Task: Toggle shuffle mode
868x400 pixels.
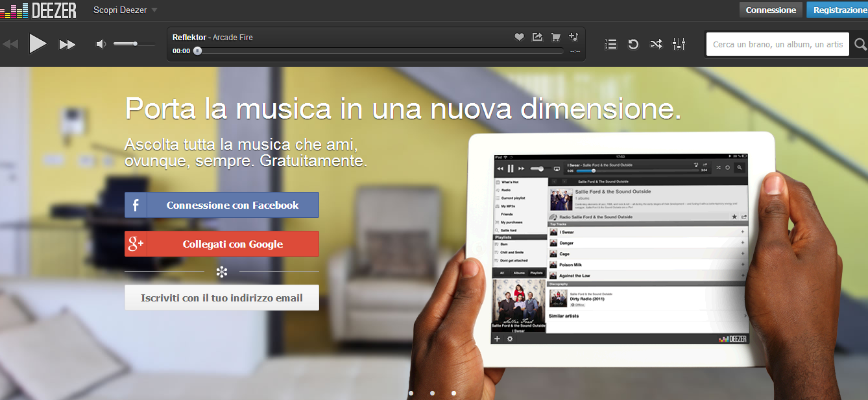Action: [657, 44]
